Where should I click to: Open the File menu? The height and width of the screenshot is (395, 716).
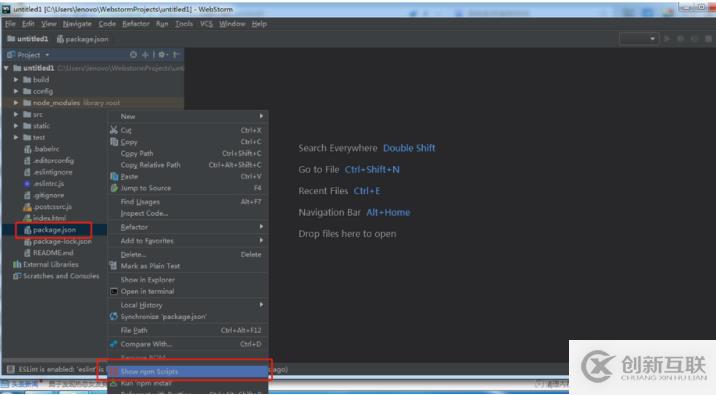point(10,24)
